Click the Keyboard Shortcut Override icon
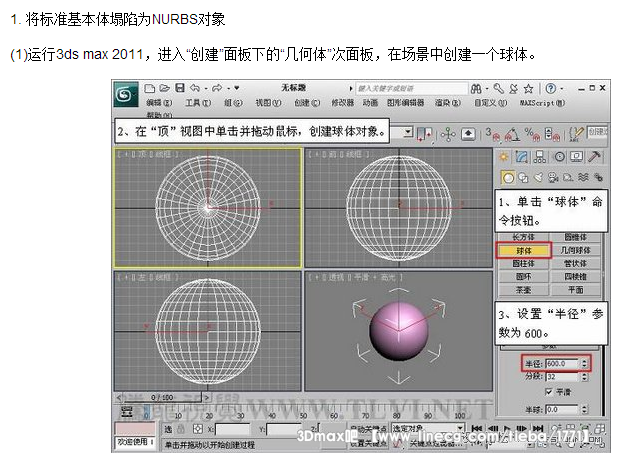 click(468, 134)
